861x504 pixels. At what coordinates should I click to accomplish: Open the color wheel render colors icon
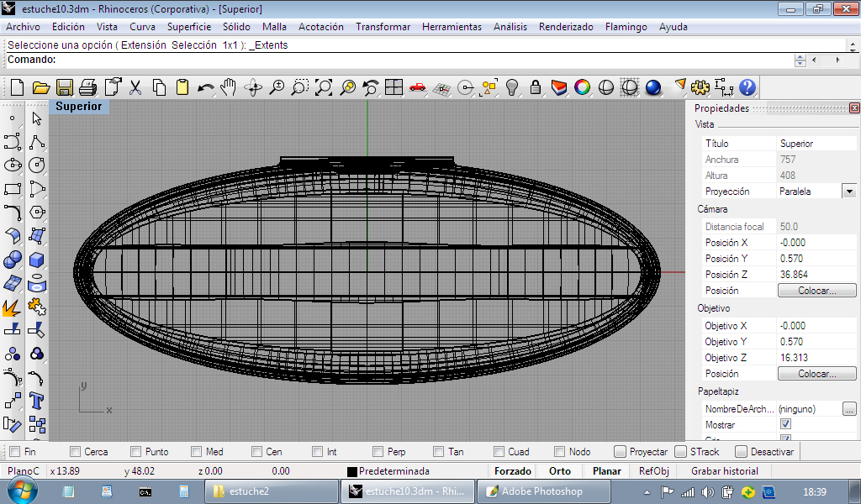coord(582,87)
